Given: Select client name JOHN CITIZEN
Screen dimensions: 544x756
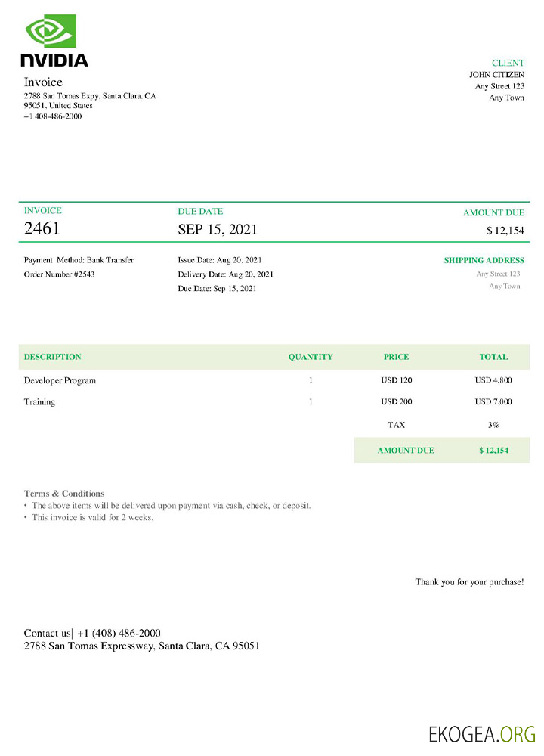Looking at the screenshot, I should (x=496, y=75).
